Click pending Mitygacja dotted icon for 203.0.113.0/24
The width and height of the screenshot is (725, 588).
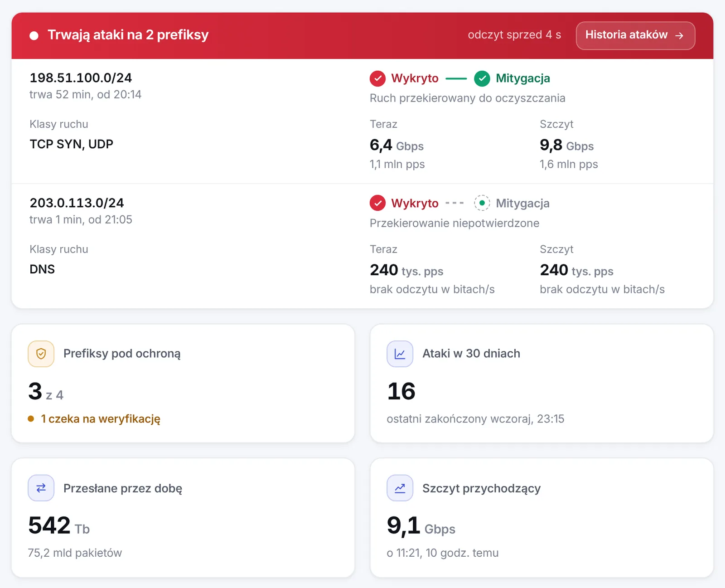pos(482,203)
